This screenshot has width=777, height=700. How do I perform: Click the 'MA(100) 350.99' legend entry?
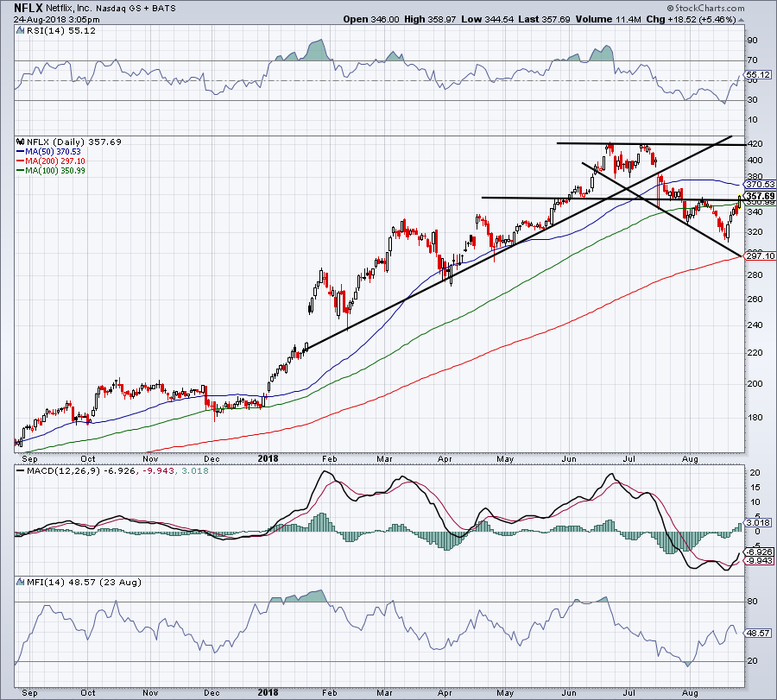point(55,170)
